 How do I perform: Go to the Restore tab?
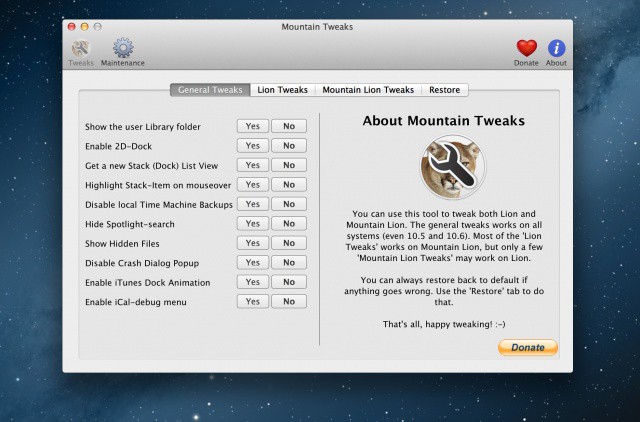click(444, 90)
